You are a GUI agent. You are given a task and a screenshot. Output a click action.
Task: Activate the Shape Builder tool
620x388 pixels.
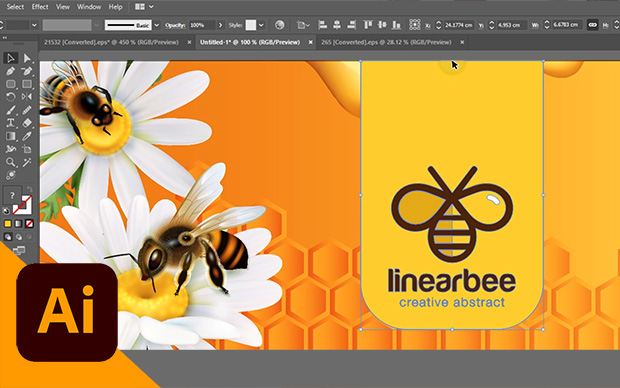click(x=11, y=149)
